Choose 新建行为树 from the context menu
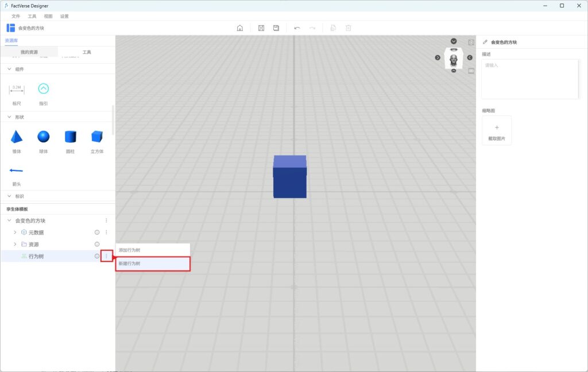The image size is (588, 372). tap(153, 263)
